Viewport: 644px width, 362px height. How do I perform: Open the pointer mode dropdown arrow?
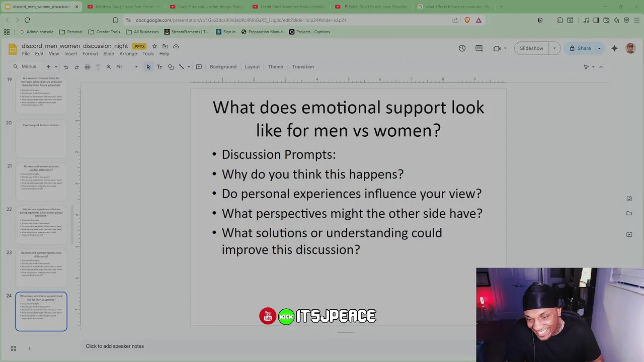point(593,67)
